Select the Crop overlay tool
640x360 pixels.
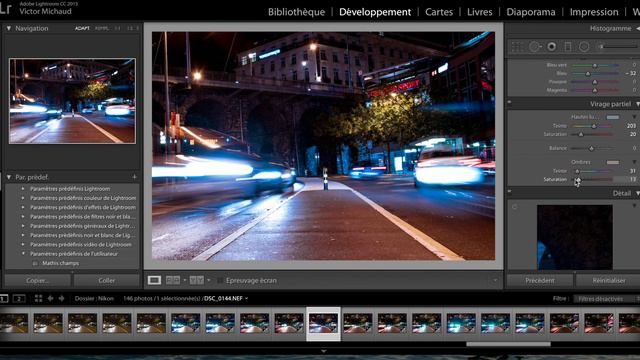[x=518, y=47]
